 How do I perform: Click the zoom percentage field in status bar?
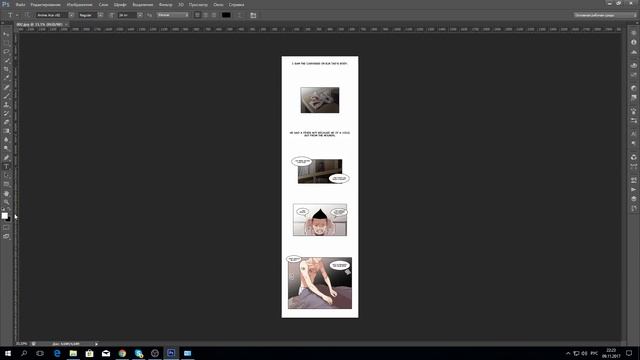22,344
